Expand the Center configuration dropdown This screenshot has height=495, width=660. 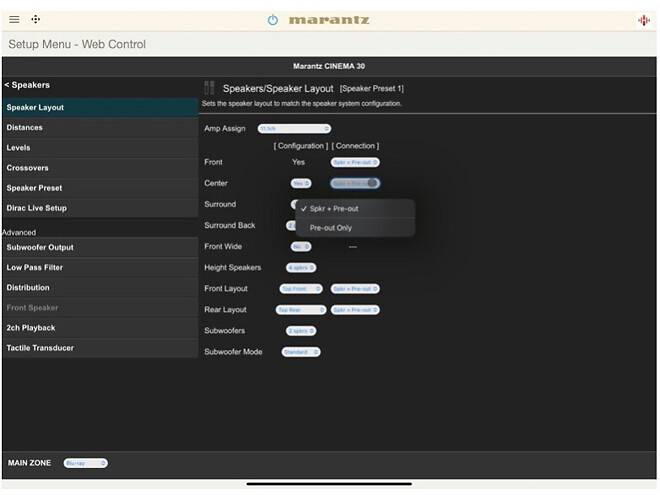301,183
